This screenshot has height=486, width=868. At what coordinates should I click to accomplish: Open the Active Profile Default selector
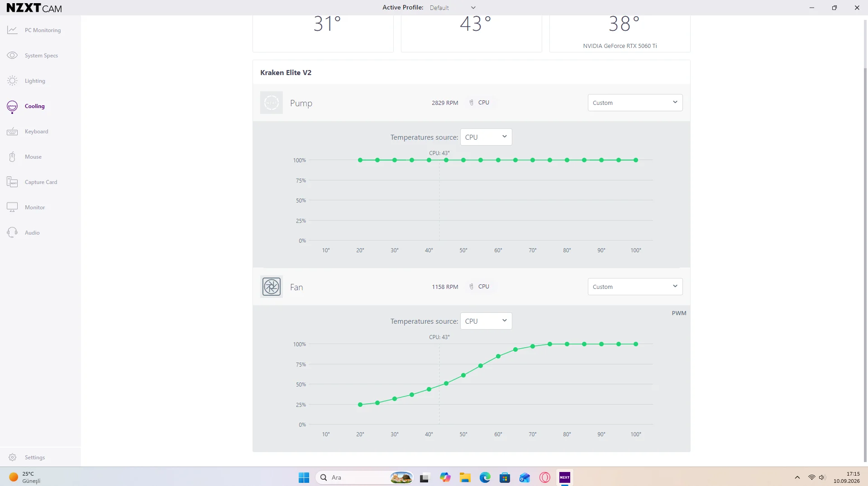pos(453,8)
